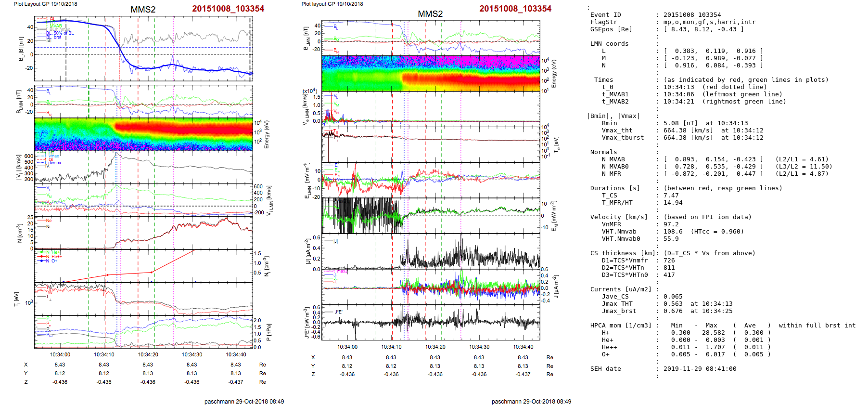Click the top-left Plot Layout GP 19/10/2018 label
This screenshot has width=868, height=405.
pos(45,4)
